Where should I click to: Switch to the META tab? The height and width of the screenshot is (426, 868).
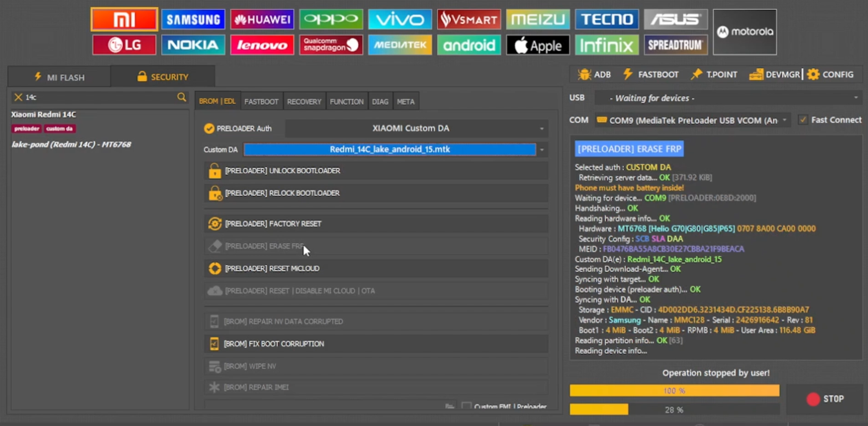406,102
